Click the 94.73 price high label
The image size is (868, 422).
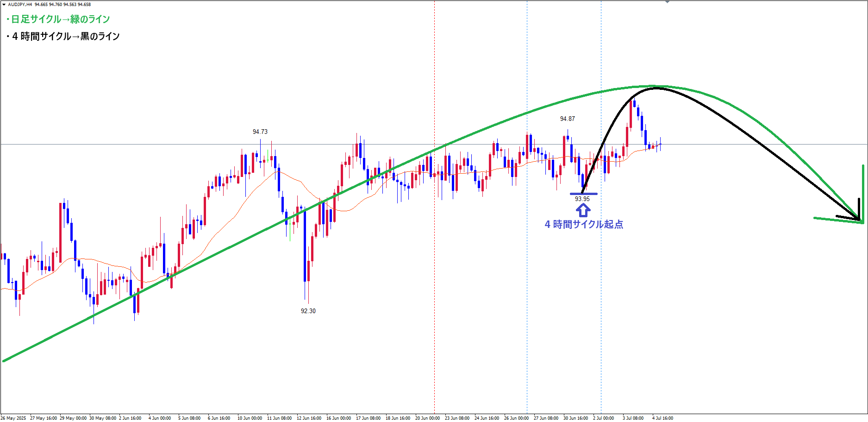[260, 132]
